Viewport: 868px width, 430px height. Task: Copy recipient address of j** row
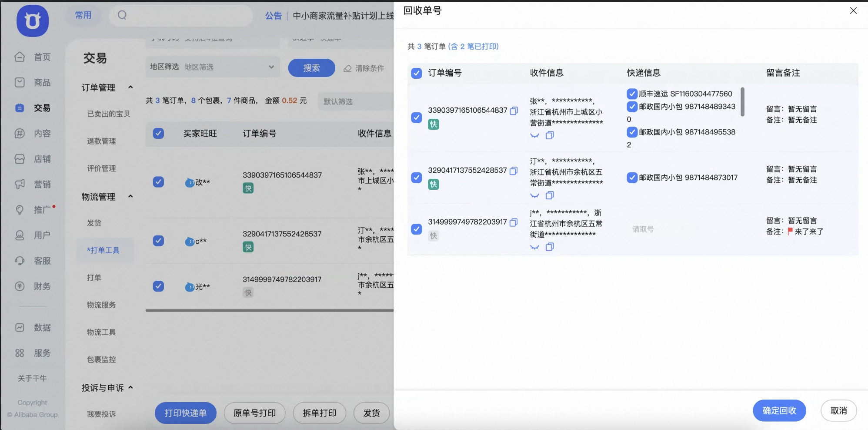click(550, 247)
